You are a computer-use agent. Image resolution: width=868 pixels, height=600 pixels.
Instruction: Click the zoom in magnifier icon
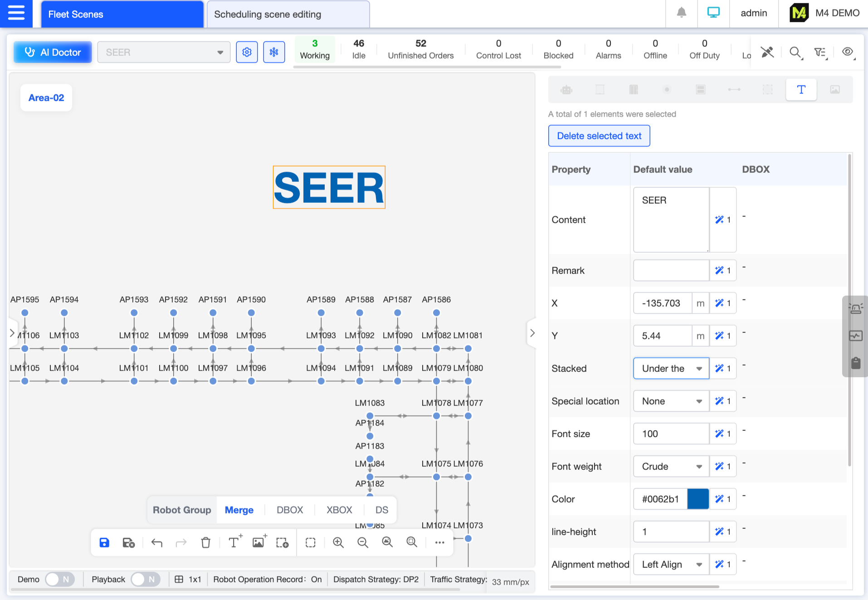pyautogui.click(x=338, y=542)
